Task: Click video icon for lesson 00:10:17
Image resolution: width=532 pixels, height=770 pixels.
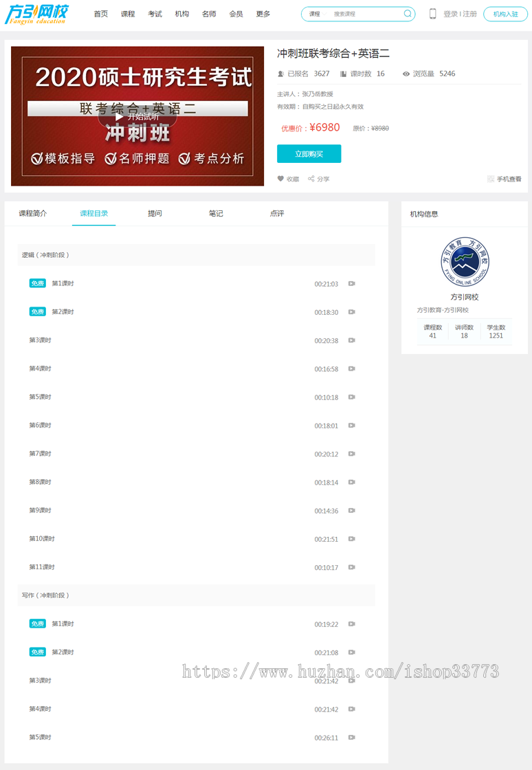Action: 352,567
